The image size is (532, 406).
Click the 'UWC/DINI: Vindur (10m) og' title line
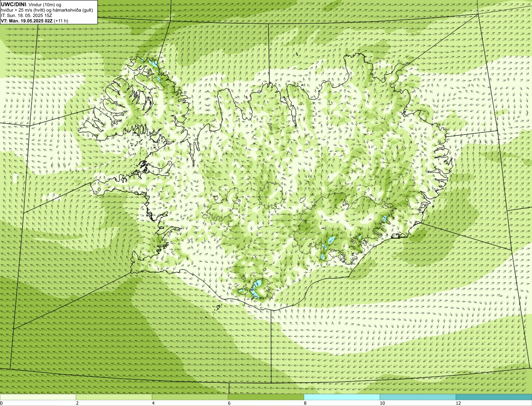point(31,4)
